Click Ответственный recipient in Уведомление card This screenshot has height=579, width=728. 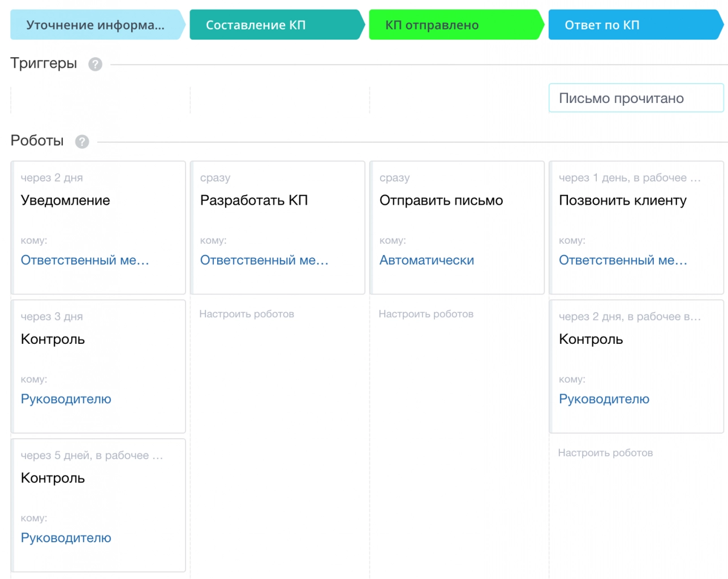coord(85,260)
